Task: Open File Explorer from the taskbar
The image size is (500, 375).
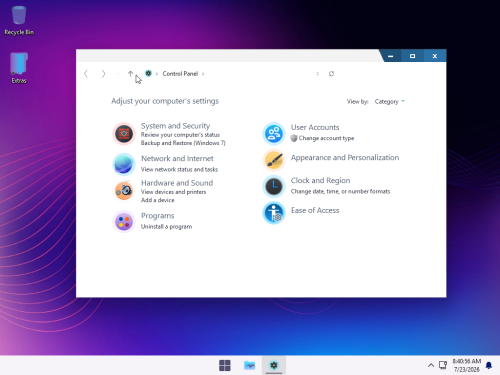Action: [x=249, y=365]
